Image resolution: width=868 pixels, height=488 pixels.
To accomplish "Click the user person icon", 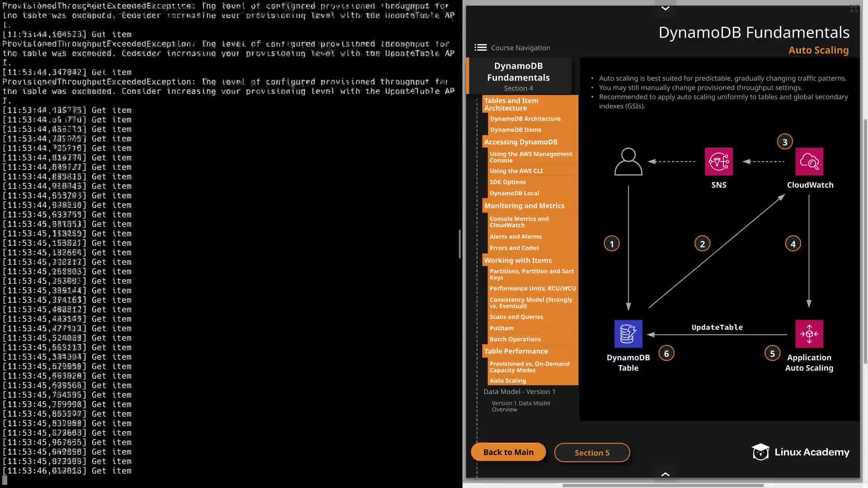I will (628, 161).
